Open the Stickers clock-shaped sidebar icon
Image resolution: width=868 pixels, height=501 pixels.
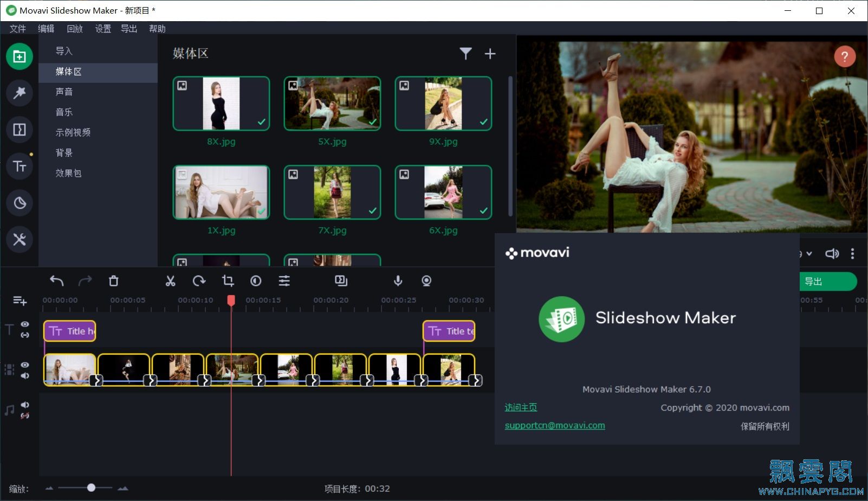point(20,203)
